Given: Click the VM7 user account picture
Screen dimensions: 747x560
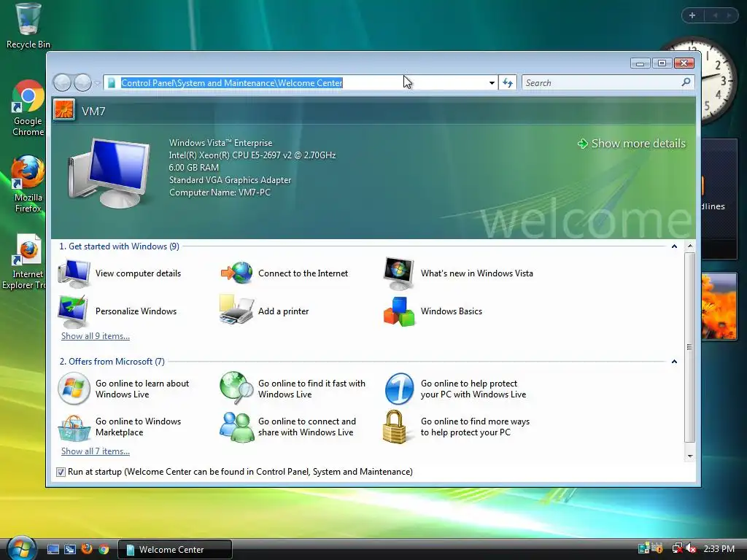Looking at the screenshot, I should point(64,109).
